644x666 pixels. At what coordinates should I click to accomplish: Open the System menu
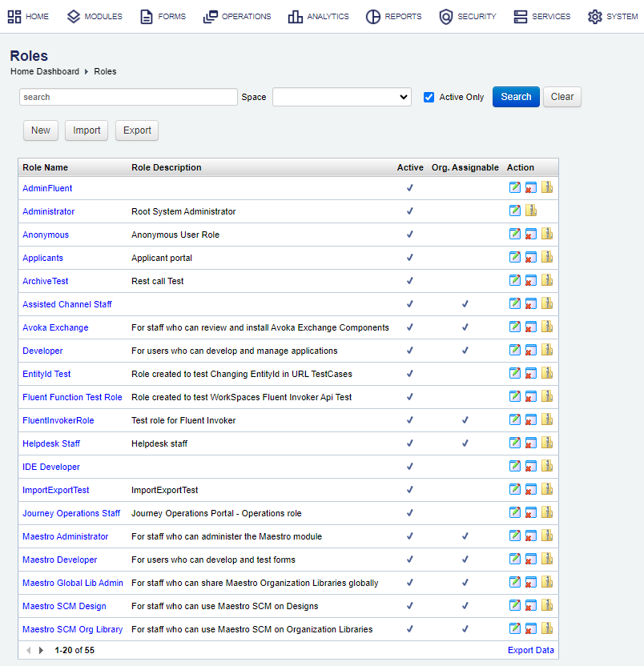(x=613, y=16)
